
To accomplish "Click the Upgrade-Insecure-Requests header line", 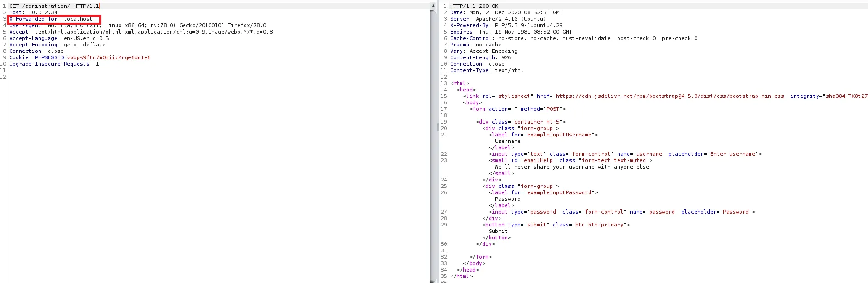I will [54, 64].
